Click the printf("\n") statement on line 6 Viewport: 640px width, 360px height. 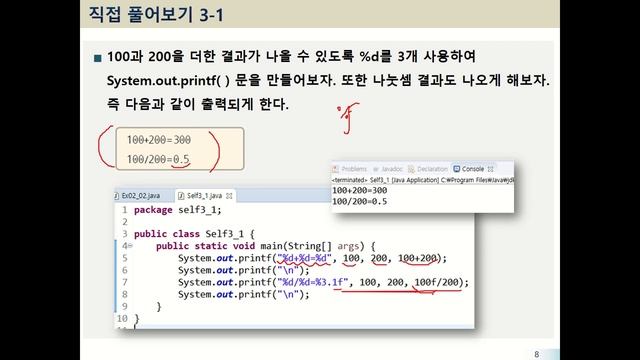click(244, 270)
